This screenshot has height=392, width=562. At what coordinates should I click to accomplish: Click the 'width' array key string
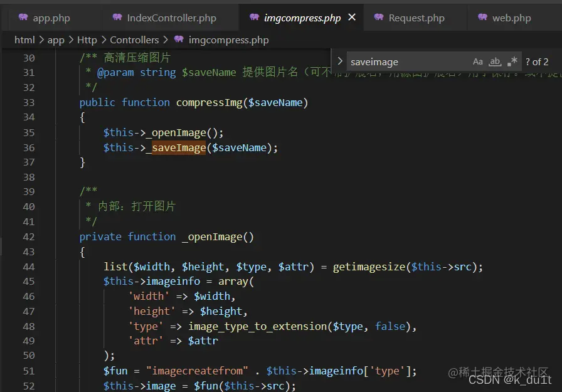pyautogui.click(x=149, y=296)
